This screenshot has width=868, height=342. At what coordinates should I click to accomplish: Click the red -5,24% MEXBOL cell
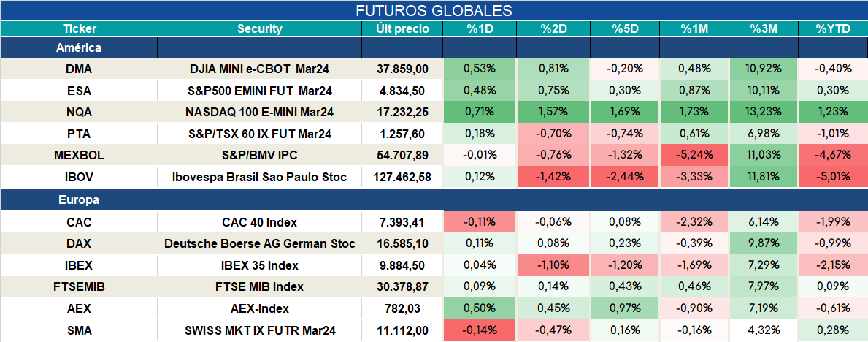click(694, 155)
